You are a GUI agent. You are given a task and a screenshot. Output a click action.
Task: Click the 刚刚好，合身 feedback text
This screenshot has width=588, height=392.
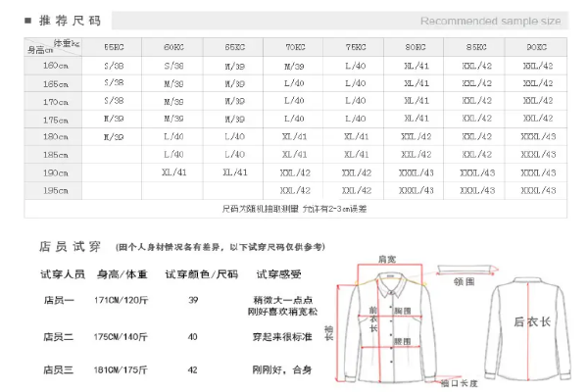click(x=282, y=370)
